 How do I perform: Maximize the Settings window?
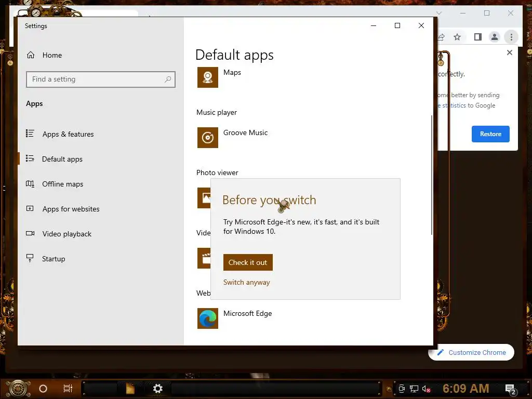[x=397, y=25]
